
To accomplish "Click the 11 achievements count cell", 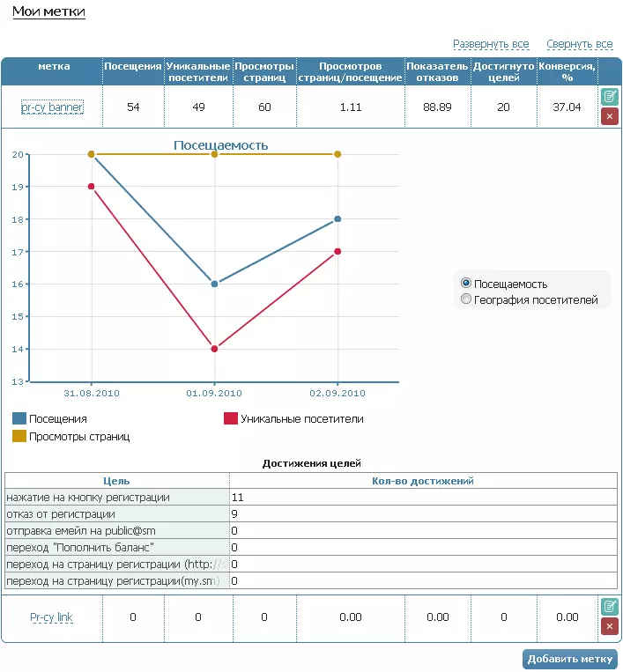I will 423,497.
